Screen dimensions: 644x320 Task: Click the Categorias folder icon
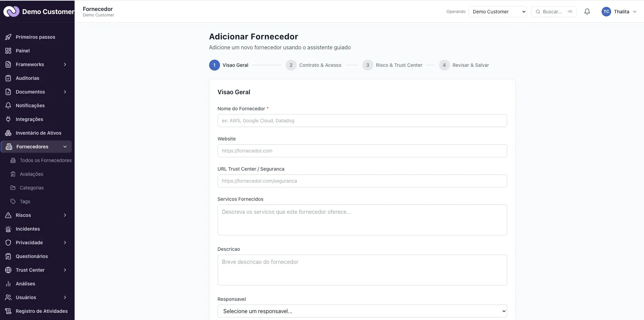[x=13, y=188]
